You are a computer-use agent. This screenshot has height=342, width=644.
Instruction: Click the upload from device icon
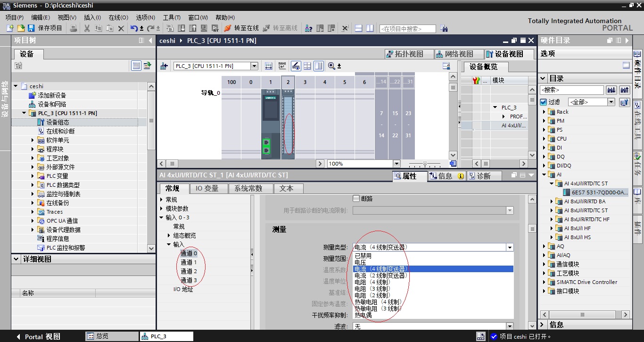point(193,28)
